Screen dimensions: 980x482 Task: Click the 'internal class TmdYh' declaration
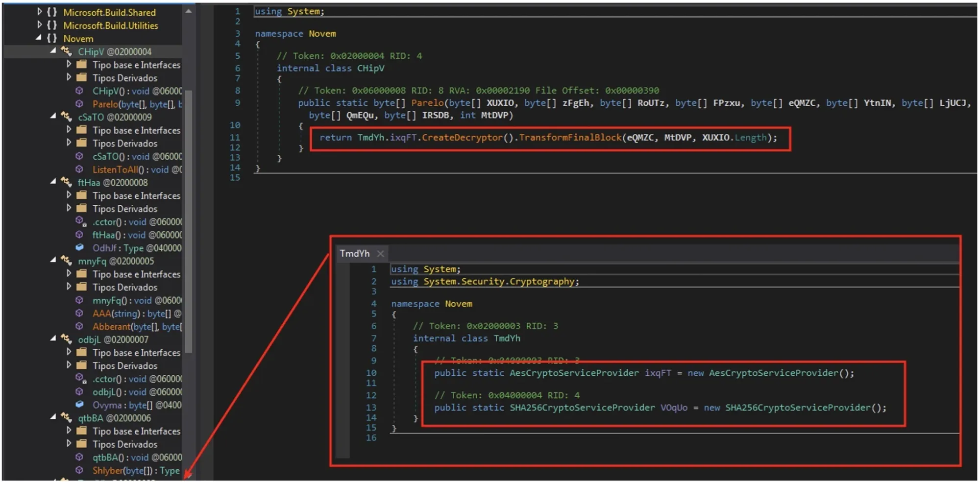click(x=466, y=338)
